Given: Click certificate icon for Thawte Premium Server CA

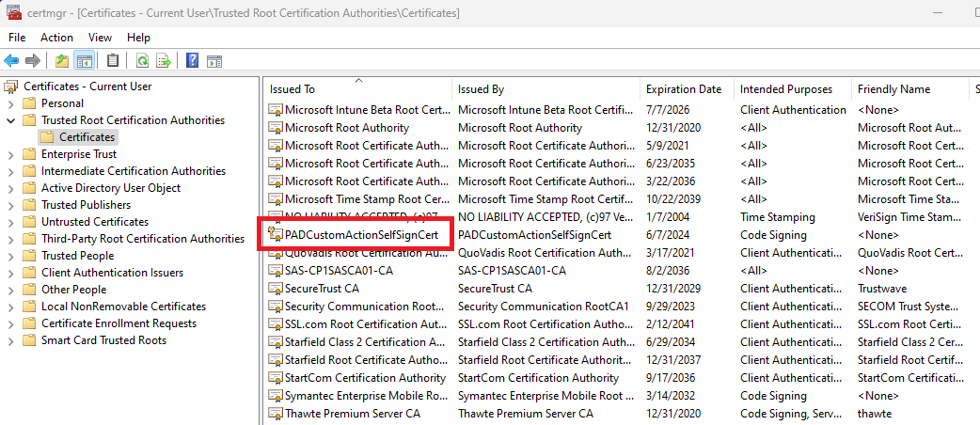Looking at the screenshot, I should [275, 414].
